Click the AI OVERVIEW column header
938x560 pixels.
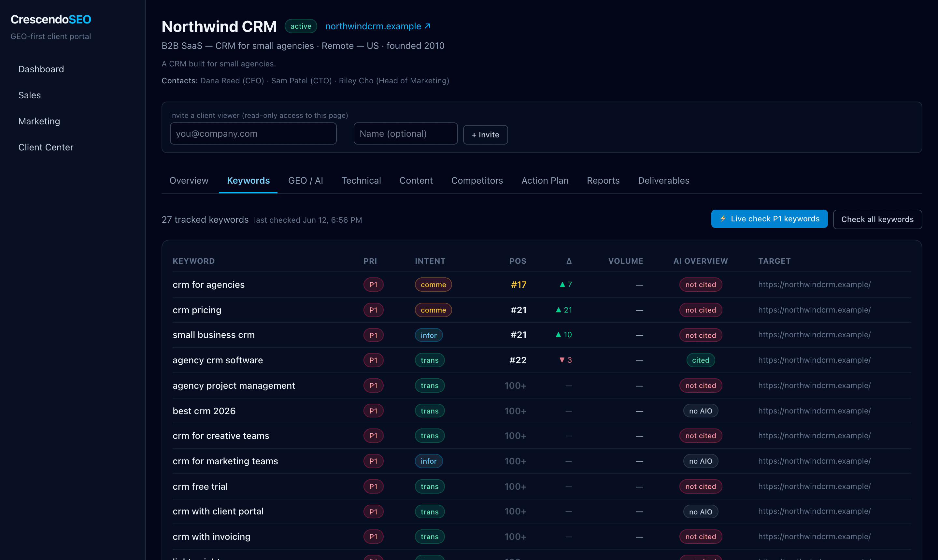click(x=701, y=261)
